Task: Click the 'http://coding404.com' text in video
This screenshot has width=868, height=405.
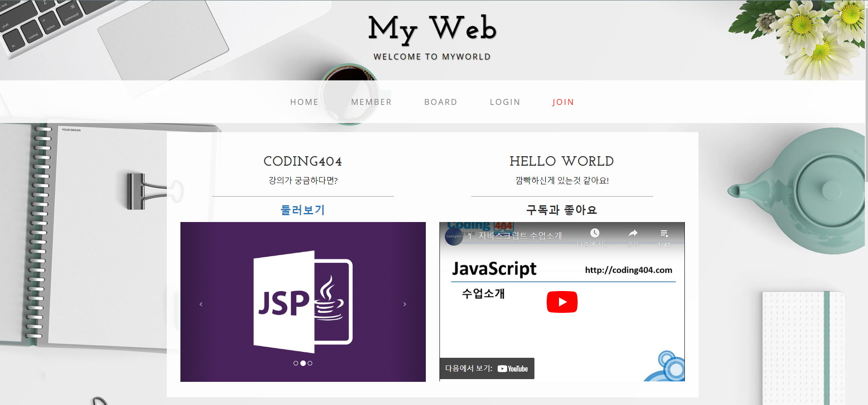Action: pos(629,270)
